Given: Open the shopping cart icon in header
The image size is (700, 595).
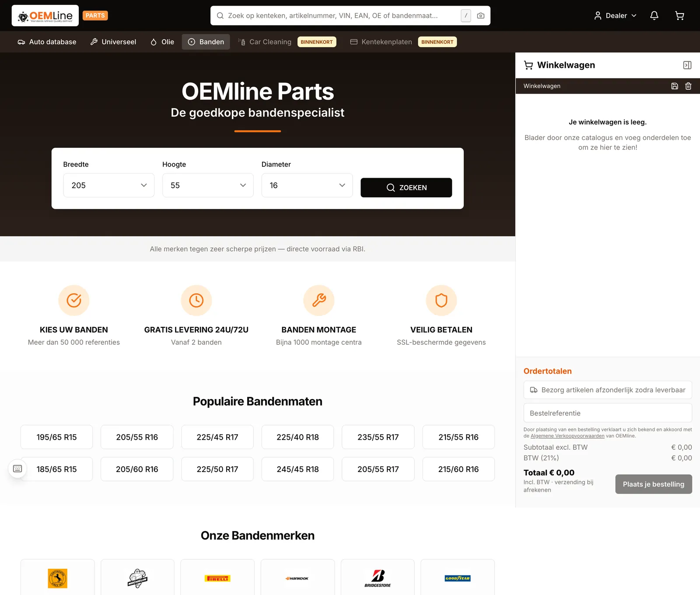Looking at the screenshot, I should click(x=679, y=16).
